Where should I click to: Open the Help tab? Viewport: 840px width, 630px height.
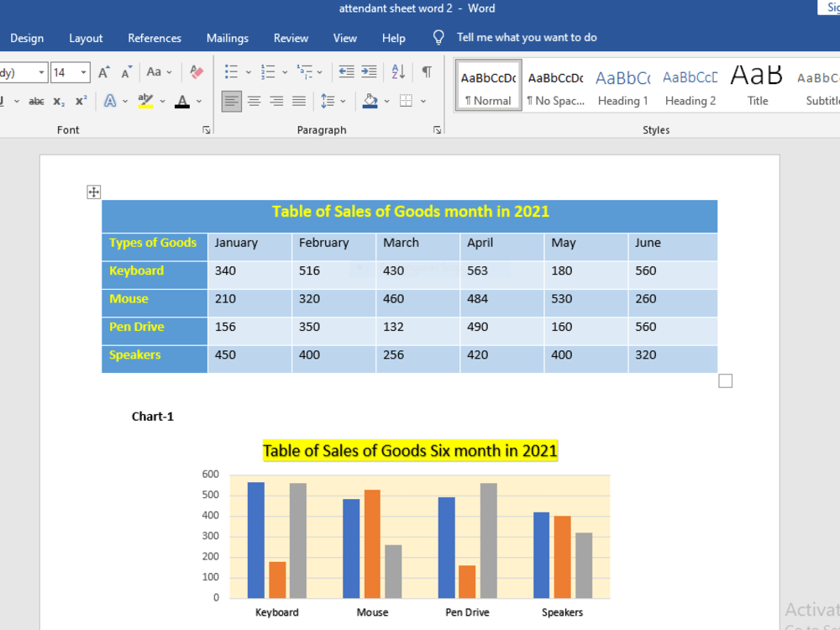tap(394, 38)
